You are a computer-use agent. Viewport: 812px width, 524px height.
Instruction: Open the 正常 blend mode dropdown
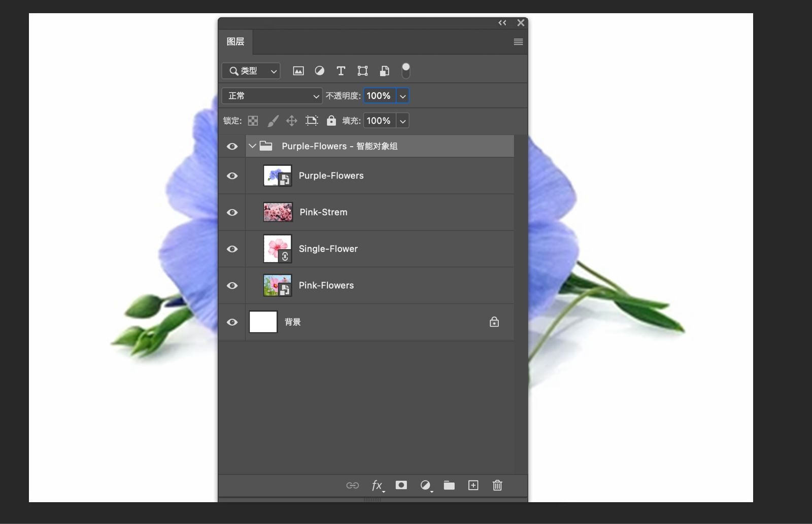tap(272, 96)
